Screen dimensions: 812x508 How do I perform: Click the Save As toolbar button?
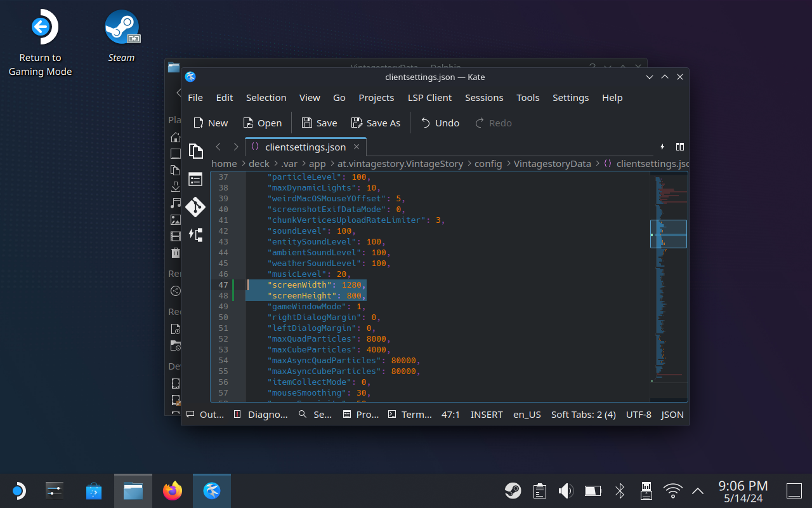click(376, 123)
